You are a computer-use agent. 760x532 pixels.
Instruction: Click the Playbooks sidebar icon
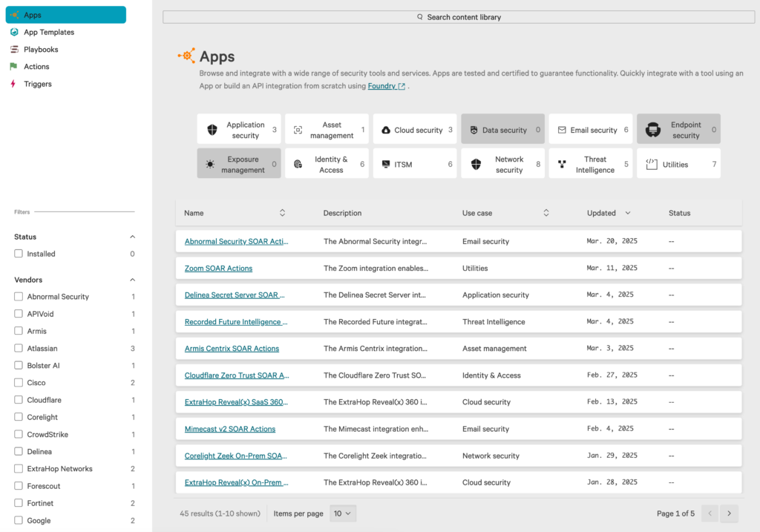click(15, 50)
